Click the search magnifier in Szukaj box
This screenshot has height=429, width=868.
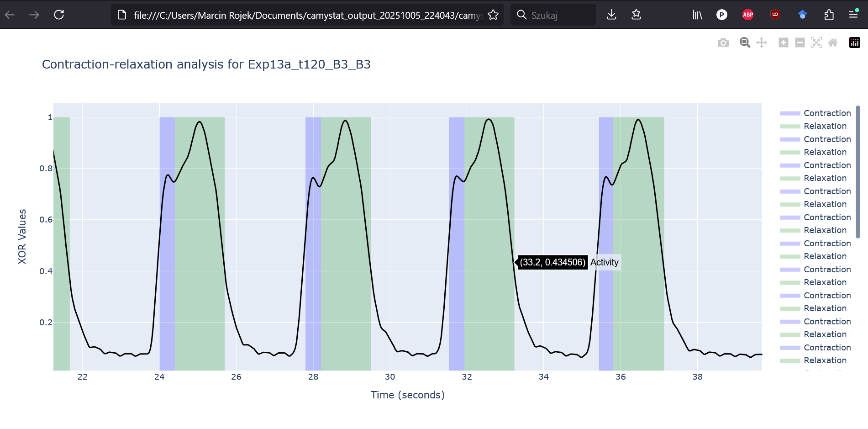(521, 15)
